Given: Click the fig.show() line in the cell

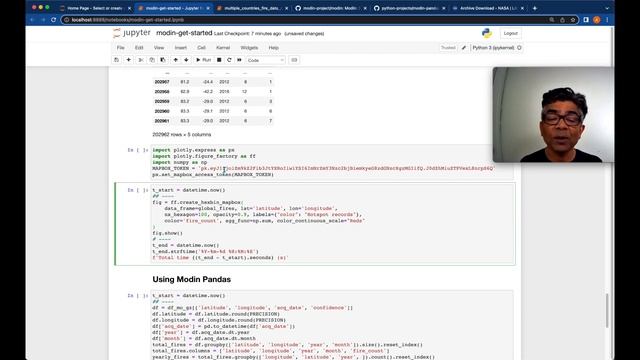Looking at the screenshot, I should (x=167, y=233).
